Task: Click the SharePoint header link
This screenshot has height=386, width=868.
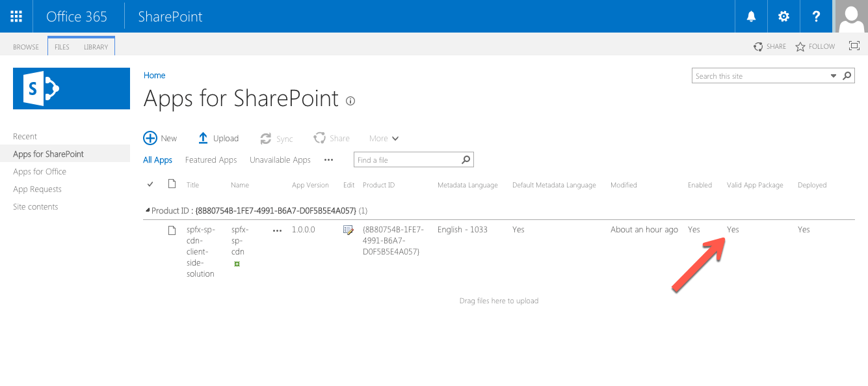Action: [170, 16]
